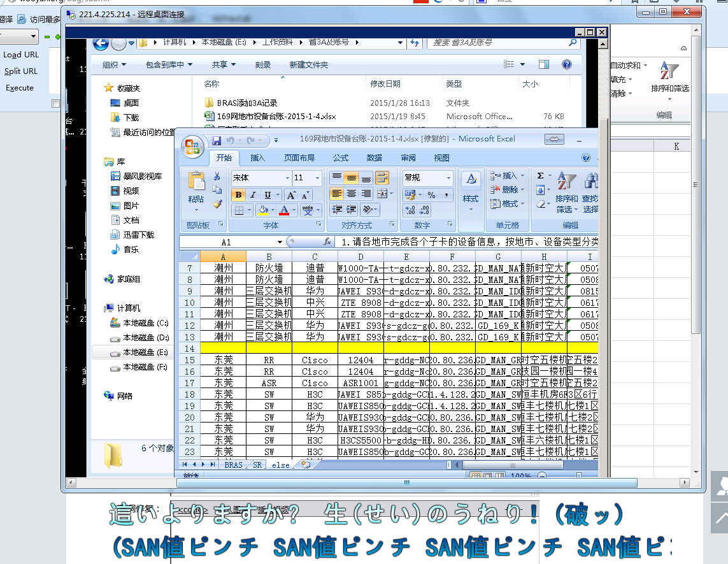Image resolution: width=728 pixels, height=564 pixels.
Task: Expand the Name Box dropdown arrow
Action: 280,242
